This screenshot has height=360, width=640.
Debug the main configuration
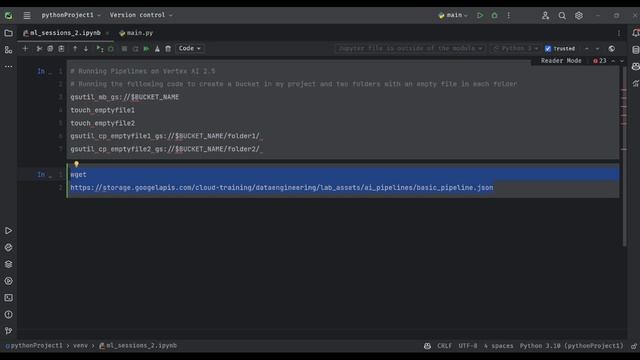pyautogui.click(x=494, y=16)
